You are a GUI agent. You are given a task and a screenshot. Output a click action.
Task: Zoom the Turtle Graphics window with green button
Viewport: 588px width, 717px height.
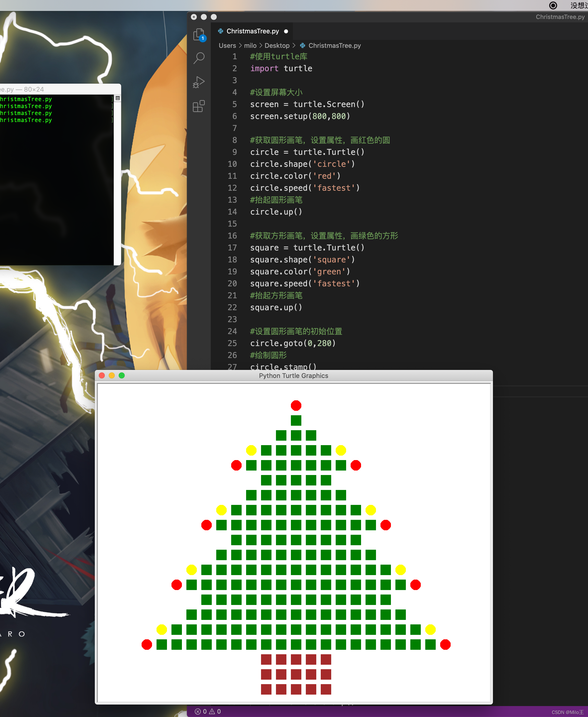(x=122, y=375)
